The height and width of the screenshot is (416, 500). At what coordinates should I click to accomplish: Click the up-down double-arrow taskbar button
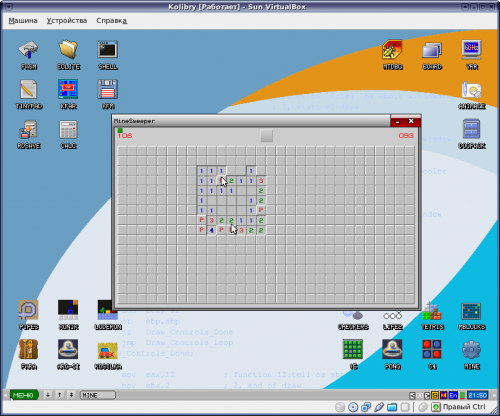click(71, 395)
